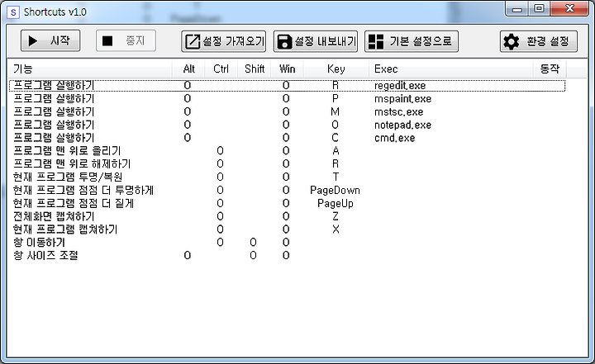Viewport: 595px width, 364px height.
Task: Sort by the 기능 column header
Action: coord(89,69)
